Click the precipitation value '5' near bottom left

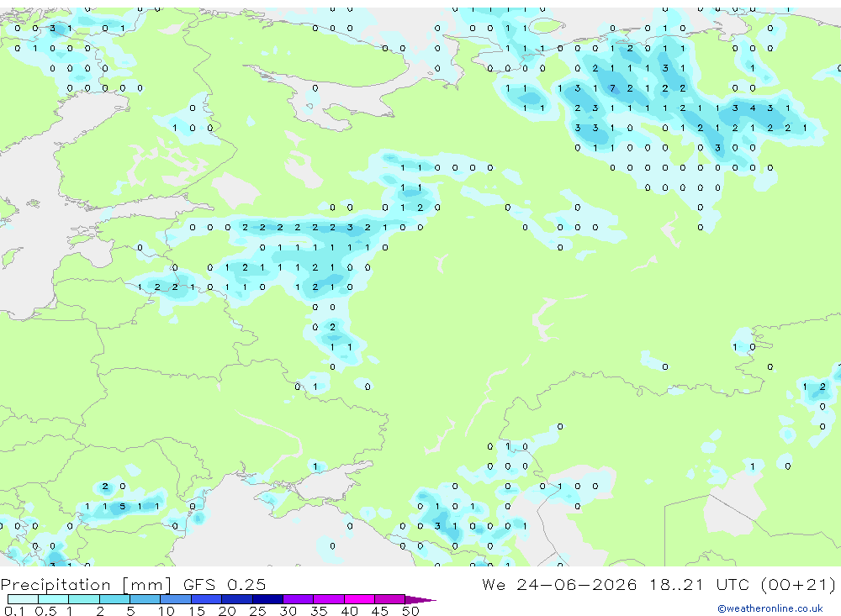coord(122,506)
